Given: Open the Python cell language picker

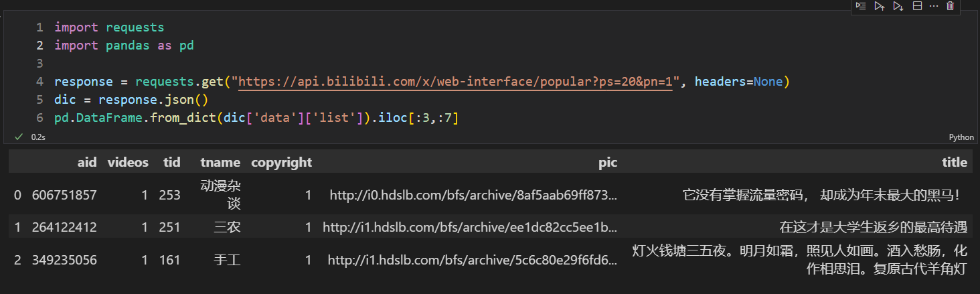Looking at the screenshot, I should [961, 137].
